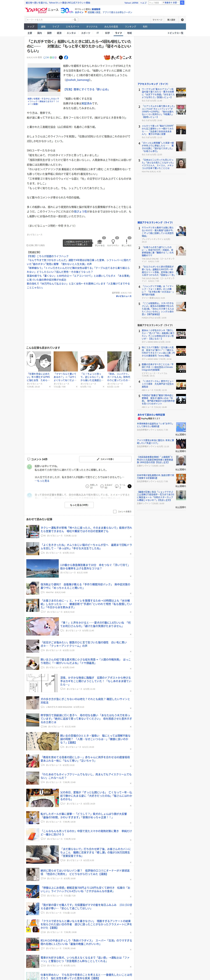Viewport: 210px width, 980px height.
Task: Share the article on X
Action: pyautogui.click(x=61, y=57)
